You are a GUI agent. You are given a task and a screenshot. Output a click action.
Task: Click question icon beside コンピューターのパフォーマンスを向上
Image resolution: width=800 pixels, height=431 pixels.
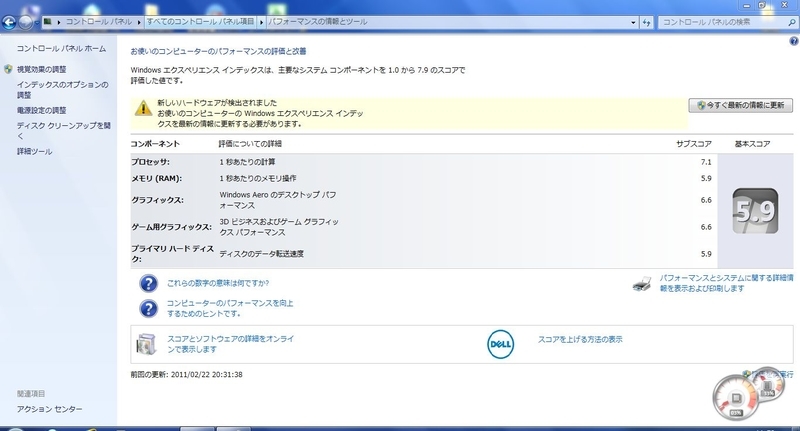pyautogui.click(x=148, y=308)
